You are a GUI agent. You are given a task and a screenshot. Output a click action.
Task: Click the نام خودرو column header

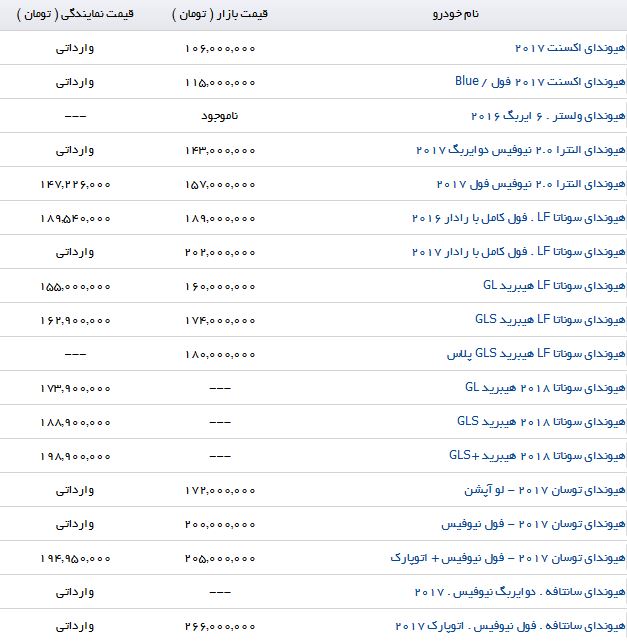coord(456,14)
